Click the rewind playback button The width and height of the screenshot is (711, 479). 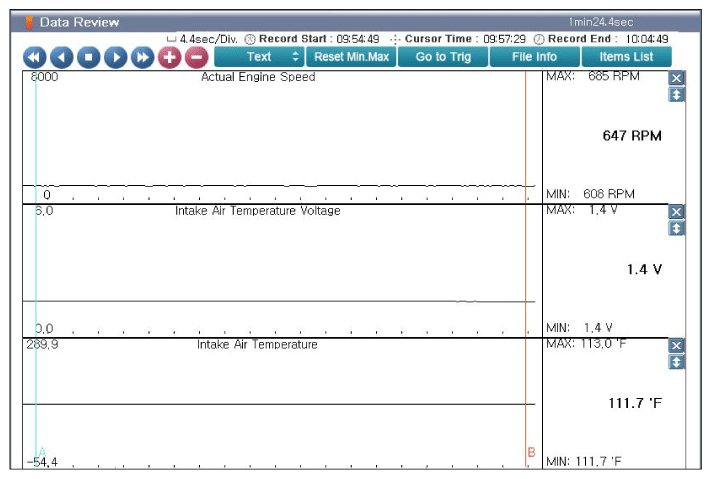point(34,57)
